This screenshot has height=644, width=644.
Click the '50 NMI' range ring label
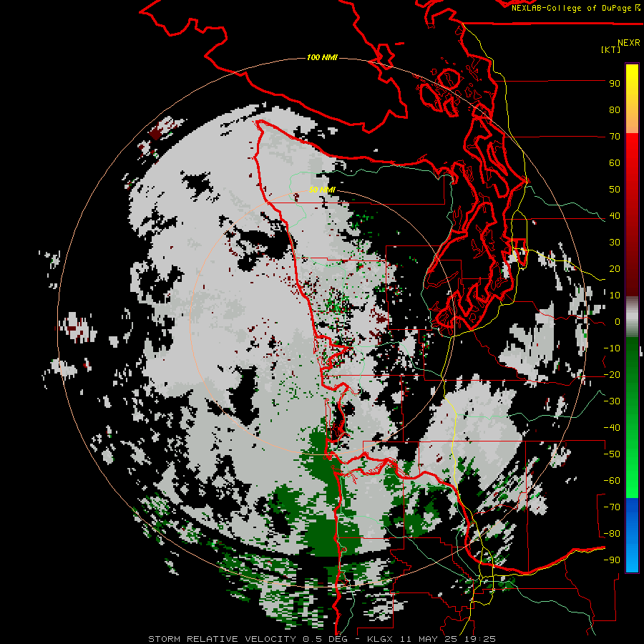click(x=323, y=190)
